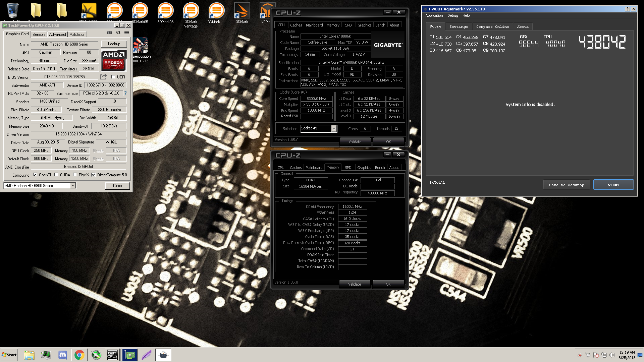Click Validate in the lower CPU-Z window
This screenshot has height=362, width=644.
(x=355, y=284)
